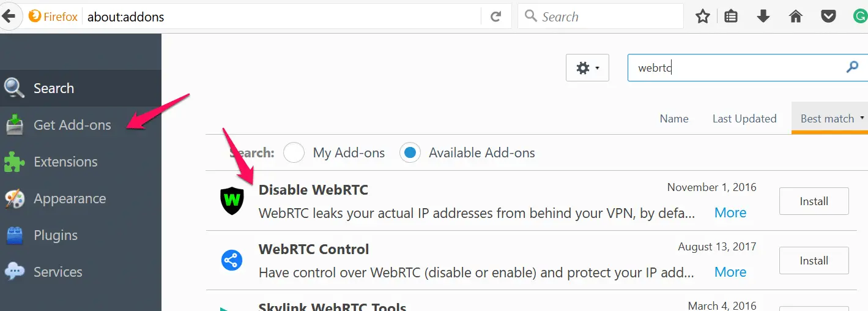The width and height of the screenshot is (868, 311).
Task: Click the Disable WebRTC shield icon
Action: pos(232,201)
